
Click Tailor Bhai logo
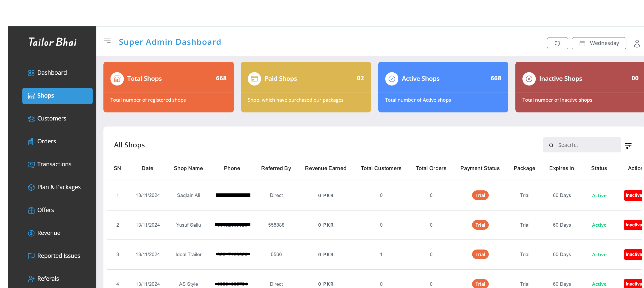(52, 42)
